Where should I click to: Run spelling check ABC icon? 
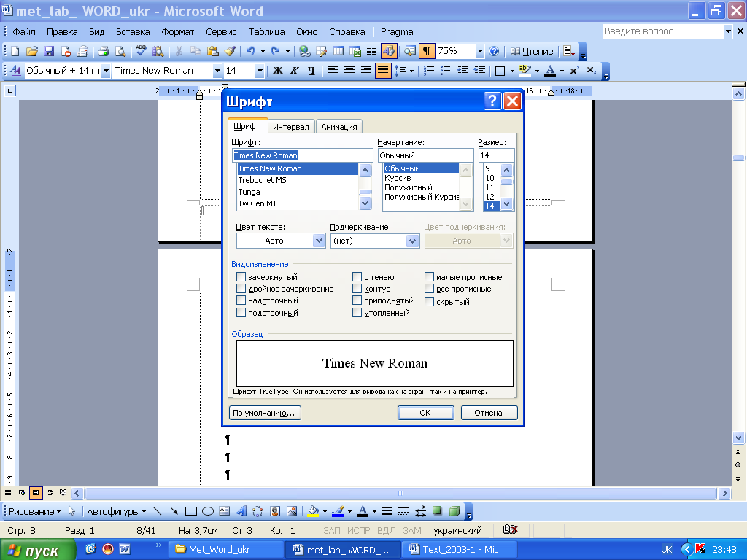pos(141,51)
